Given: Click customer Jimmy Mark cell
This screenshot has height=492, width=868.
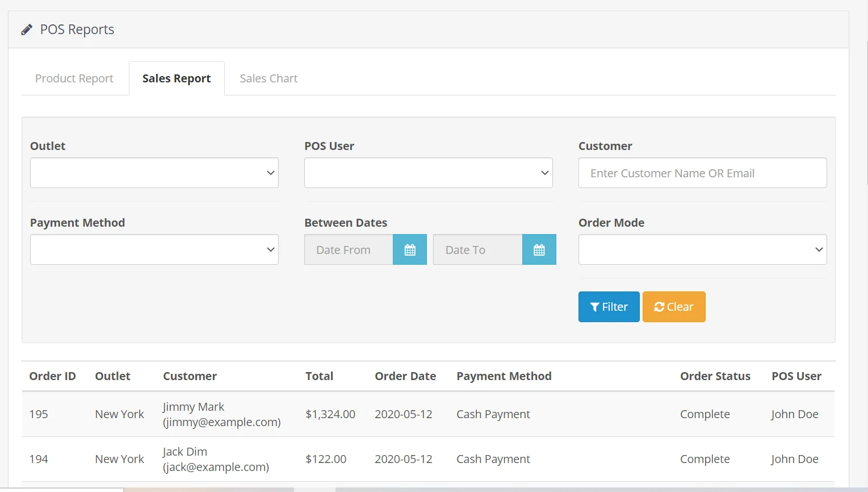Looking at the screenshot, I should coord(222,414).
